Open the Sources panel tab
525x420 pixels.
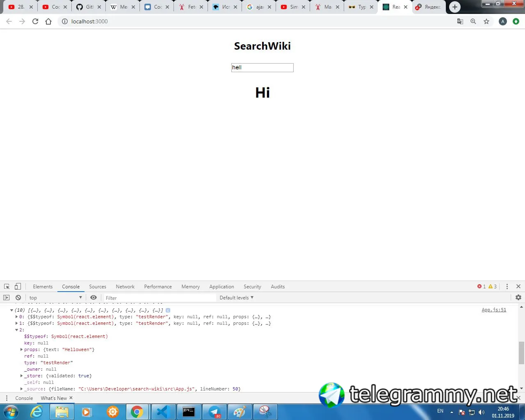[98, 287]
